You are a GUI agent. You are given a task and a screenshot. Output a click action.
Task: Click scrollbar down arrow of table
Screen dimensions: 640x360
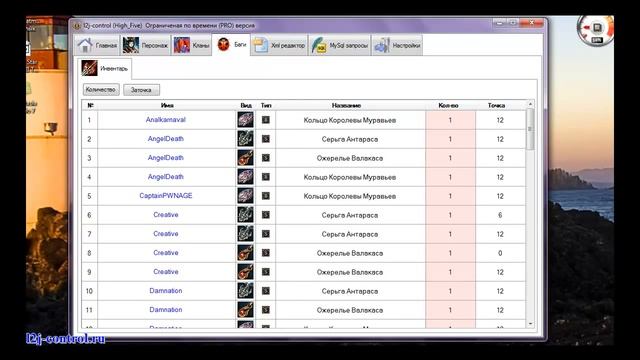[x=530, y=324]
